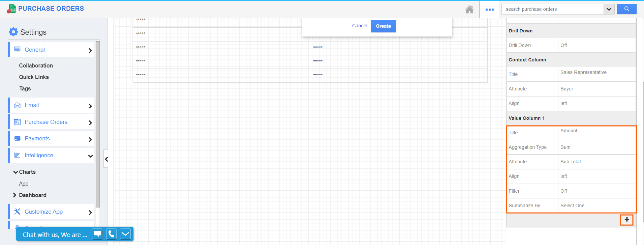
Task: Click the Email envelope icon
Action: pos(17,105)
